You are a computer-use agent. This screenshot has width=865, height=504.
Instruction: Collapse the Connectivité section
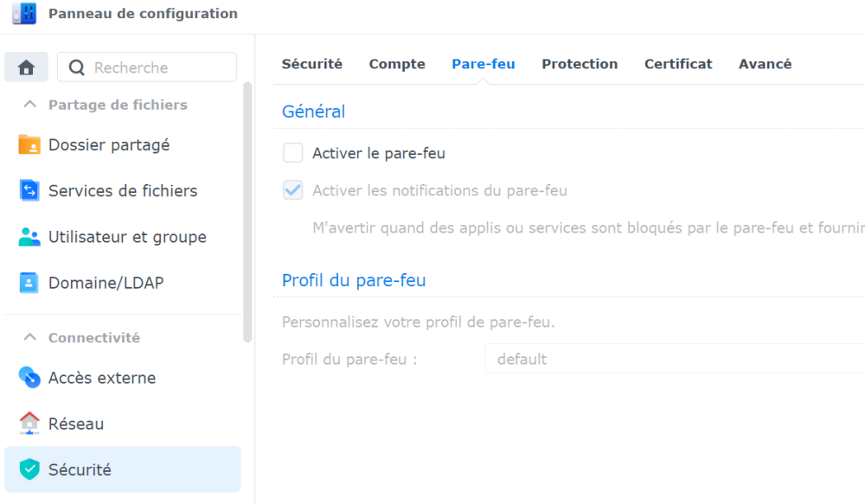pos(30,337)
